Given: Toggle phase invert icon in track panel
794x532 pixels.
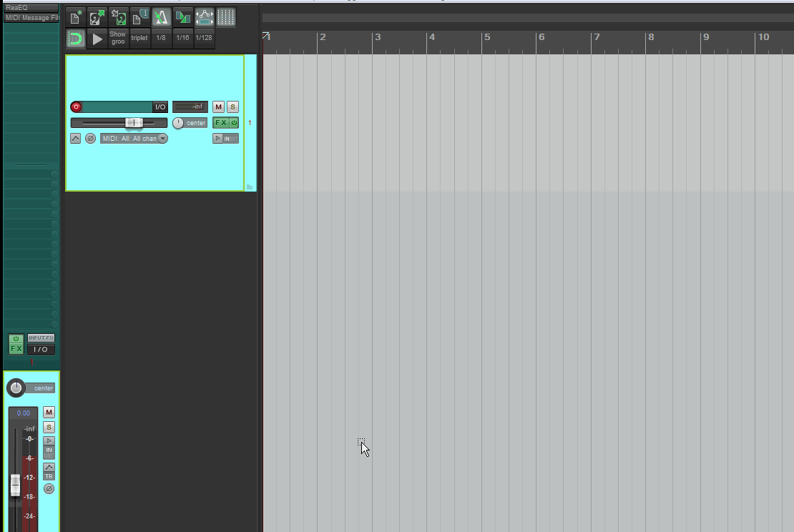Looking at the screenshot, I should [90, 138].
